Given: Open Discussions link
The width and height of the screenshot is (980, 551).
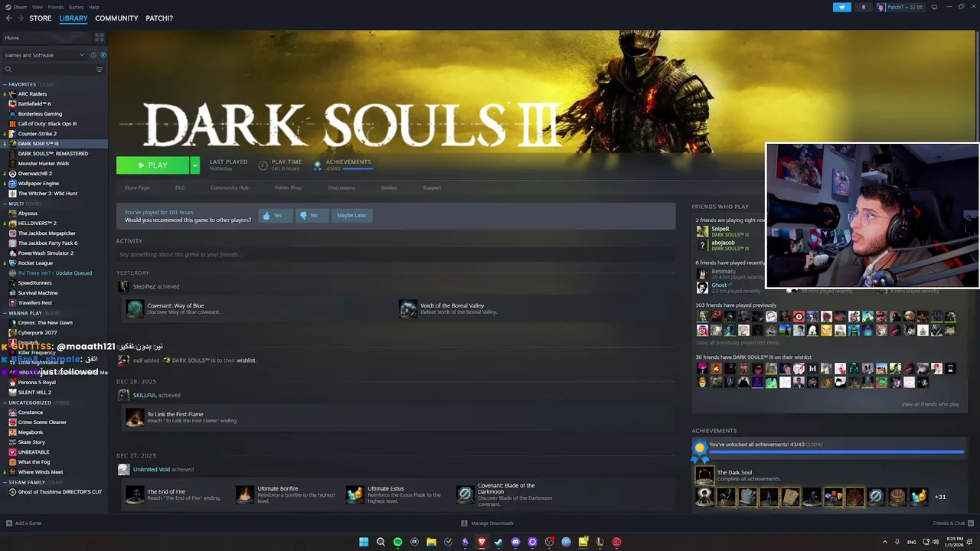Looking at the screenshot, I should [341, 187].
